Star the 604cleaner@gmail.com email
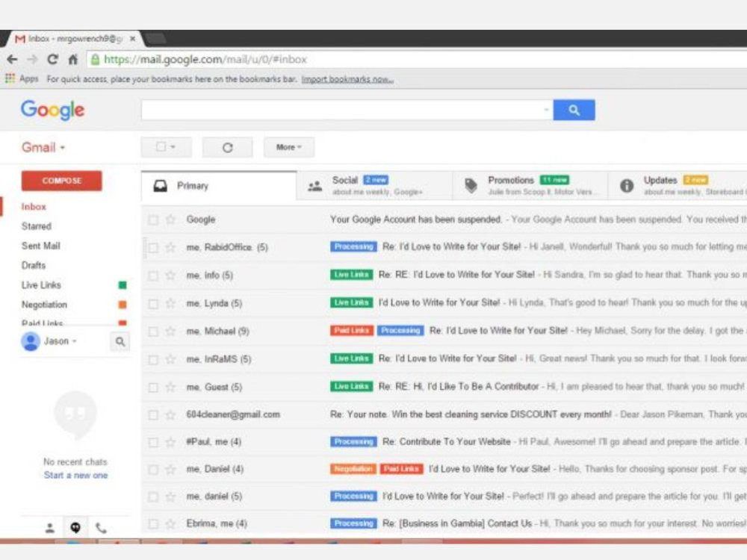The width and height of the screenshot is (747, 560). click(x=170, y=414)
